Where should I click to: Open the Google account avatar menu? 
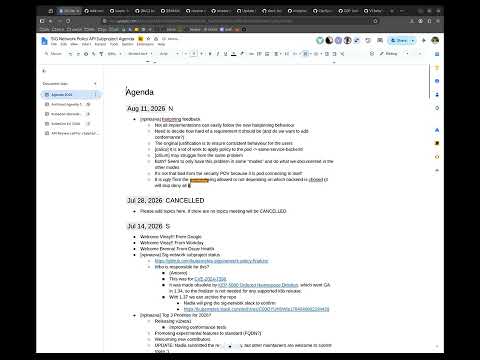[435, 40]
